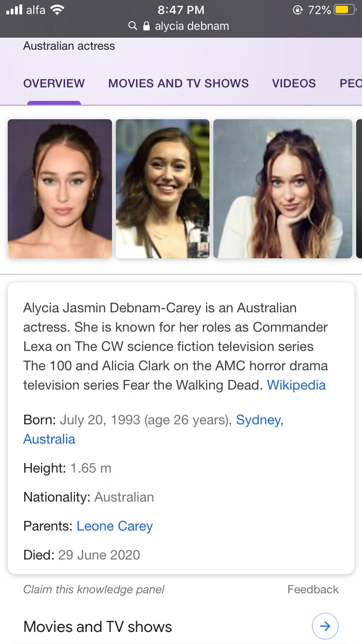
Task: Open the Videos tab
Action: pos(294,83)
